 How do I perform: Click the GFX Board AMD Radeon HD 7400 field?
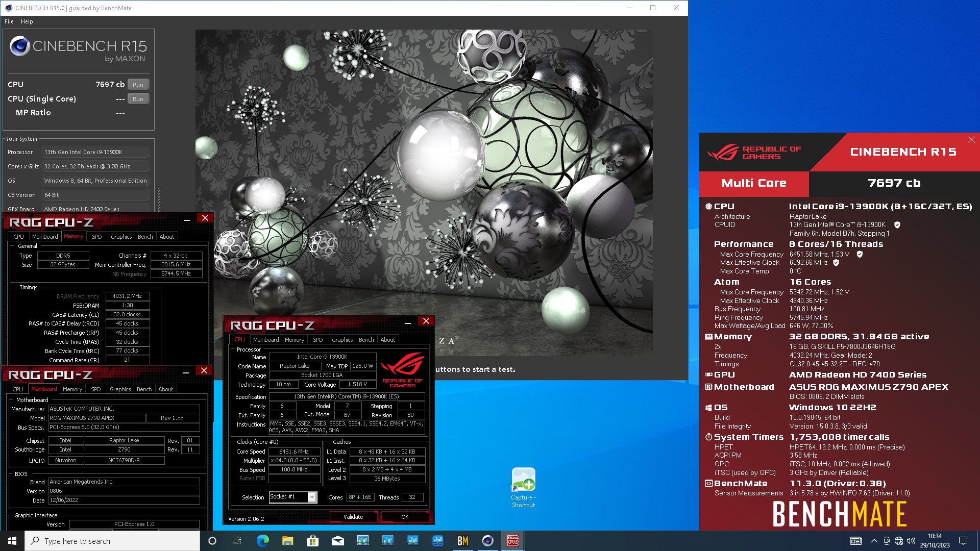coord(96,209)
